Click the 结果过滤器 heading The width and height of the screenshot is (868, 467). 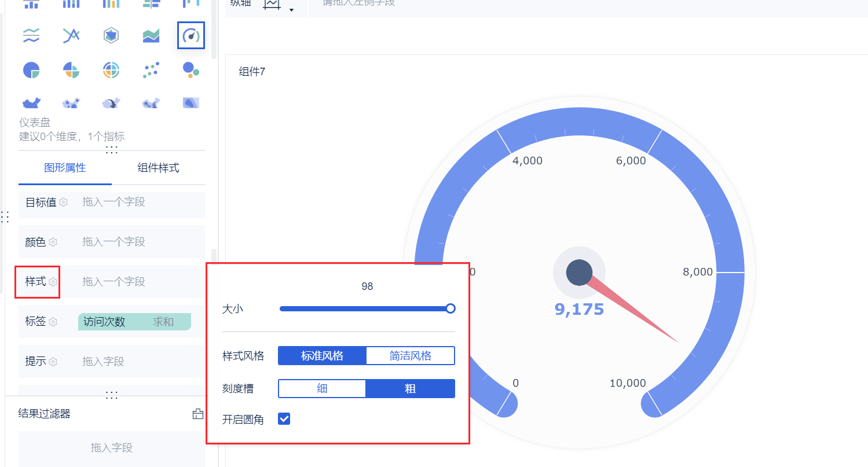[x=45, y=414]
